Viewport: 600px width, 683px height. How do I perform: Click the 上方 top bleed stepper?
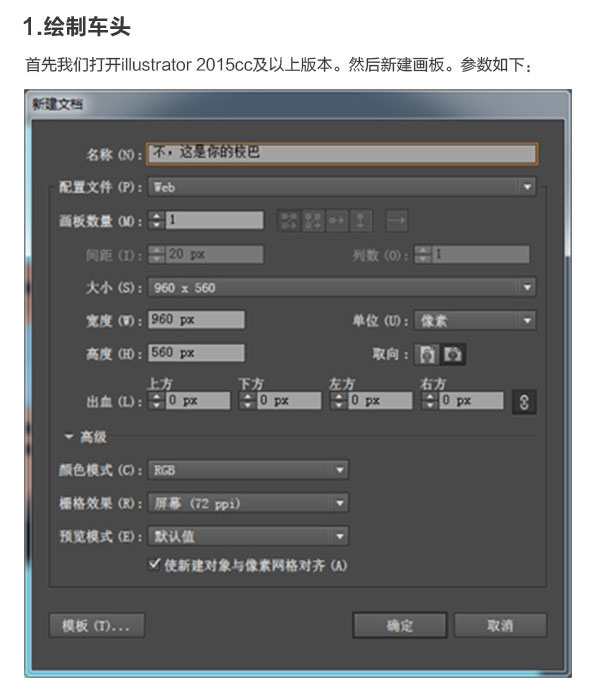point(156,400)
